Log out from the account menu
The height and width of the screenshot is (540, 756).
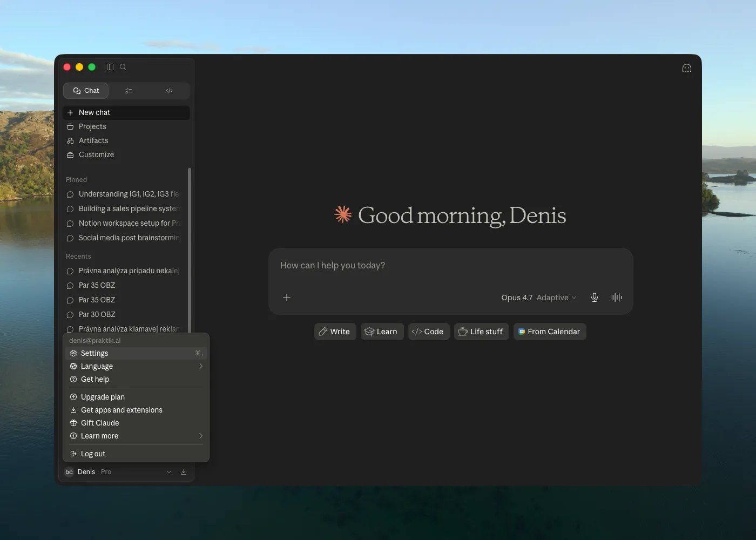click(x=136, y=454)
